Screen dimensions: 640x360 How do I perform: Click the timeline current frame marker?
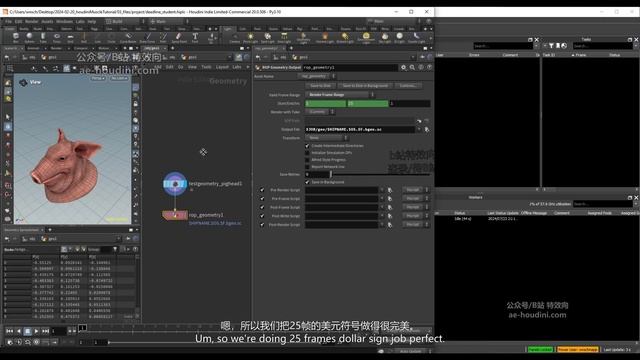click(x=82, y=328)
